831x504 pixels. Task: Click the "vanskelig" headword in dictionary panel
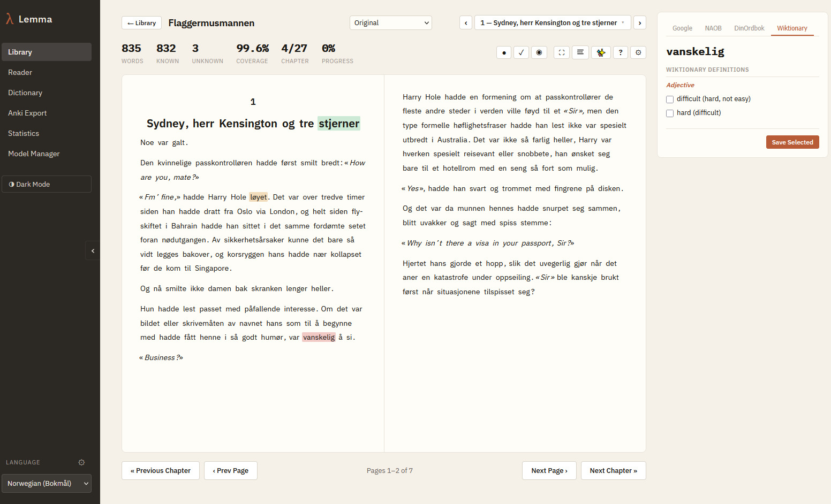coord(696,51)
